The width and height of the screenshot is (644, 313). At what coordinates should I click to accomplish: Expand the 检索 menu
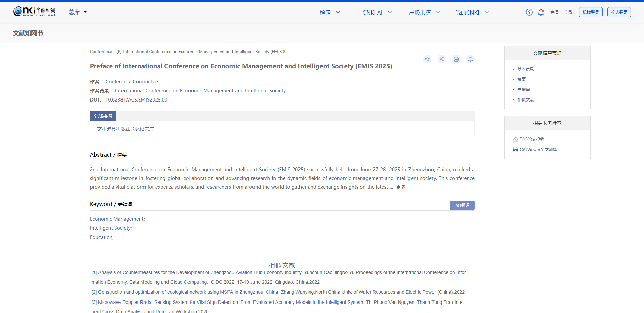pos(330,13)
